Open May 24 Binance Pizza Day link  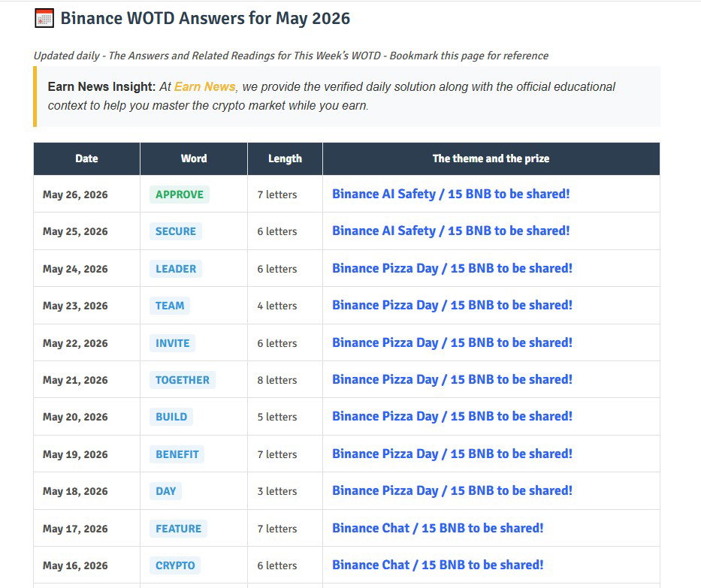[x=452, y=269]
